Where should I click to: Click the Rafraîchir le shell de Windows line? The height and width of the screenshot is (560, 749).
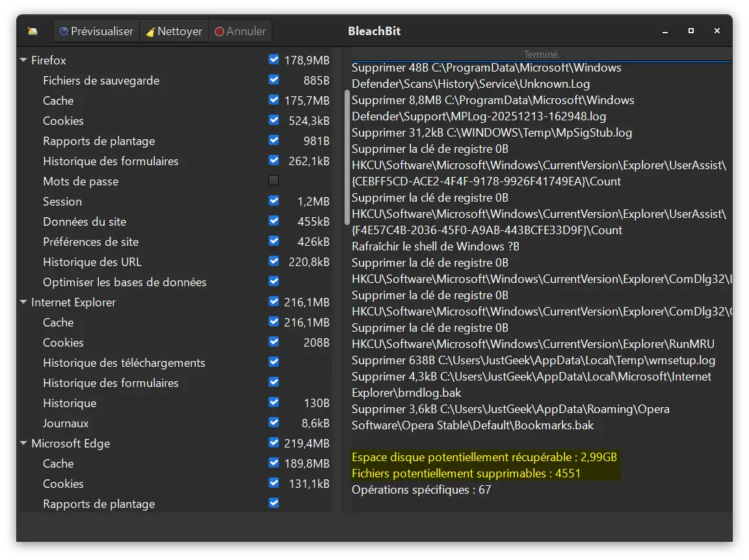436,247
